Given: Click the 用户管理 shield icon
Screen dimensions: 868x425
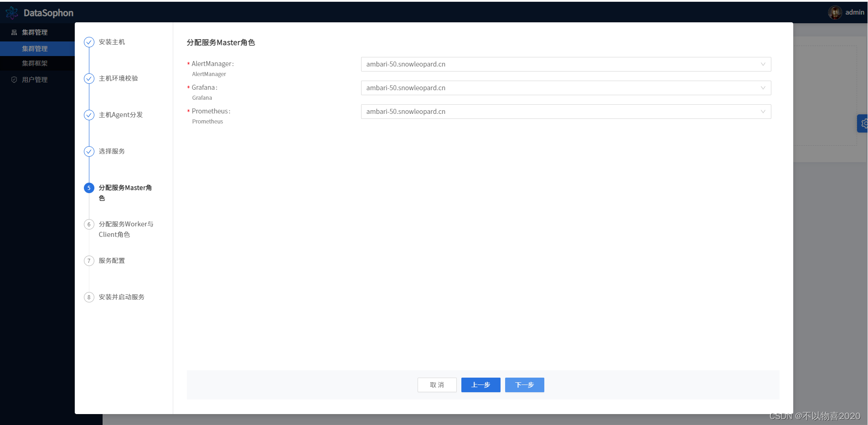Looking at the screenshot, I should (x=14, y=80).
